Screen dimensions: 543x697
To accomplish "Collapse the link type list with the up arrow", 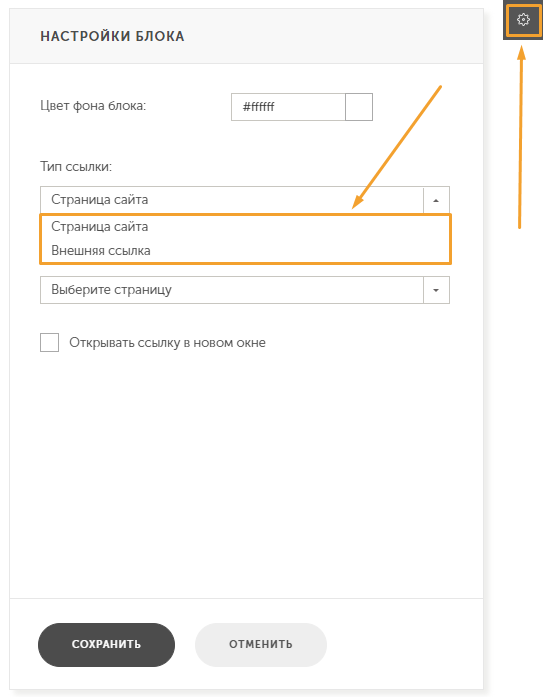I will 436,200.
